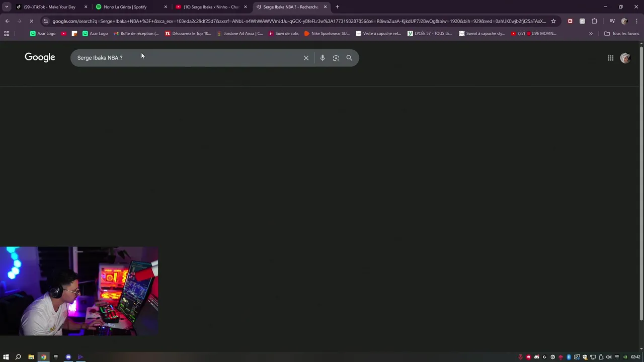
Task: Open the Découvrez le Top 10 bookmark
Action: coord(188,34)
